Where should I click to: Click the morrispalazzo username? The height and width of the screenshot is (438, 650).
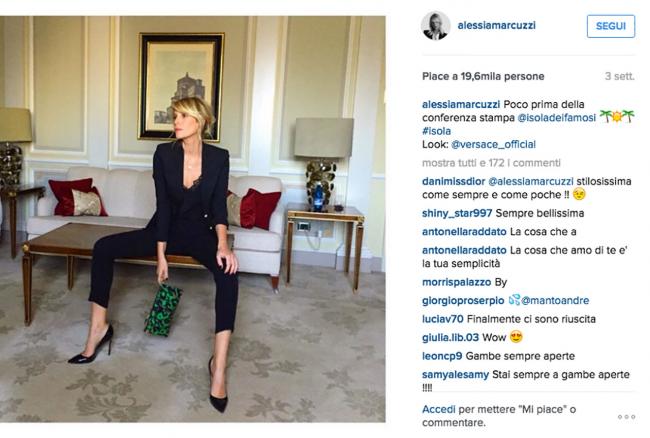(456, 282)
